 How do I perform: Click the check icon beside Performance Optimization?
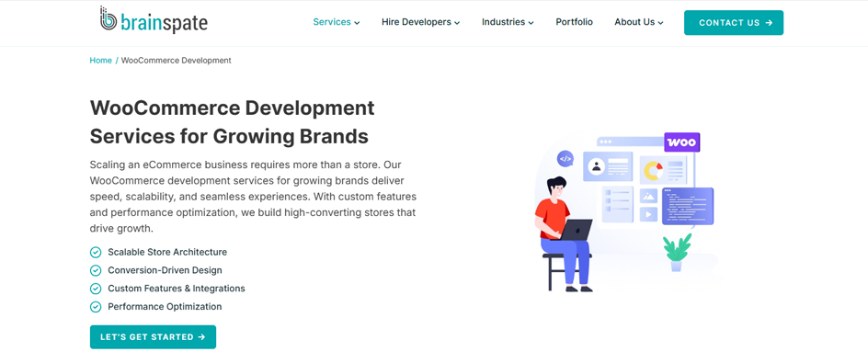(x=96, y=307)
